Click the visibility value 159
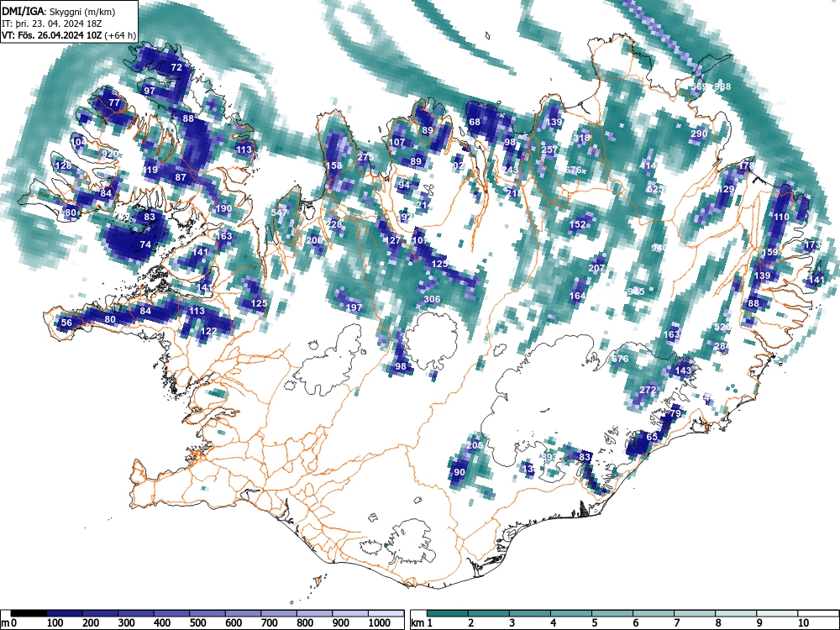 (769, 252)
